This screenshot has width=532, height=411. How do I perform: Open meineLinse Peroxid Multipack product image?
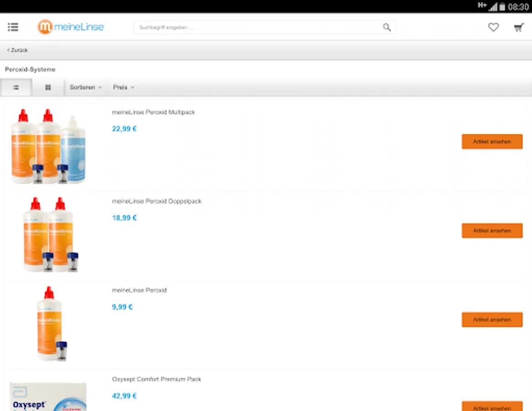tap(48, 147)
